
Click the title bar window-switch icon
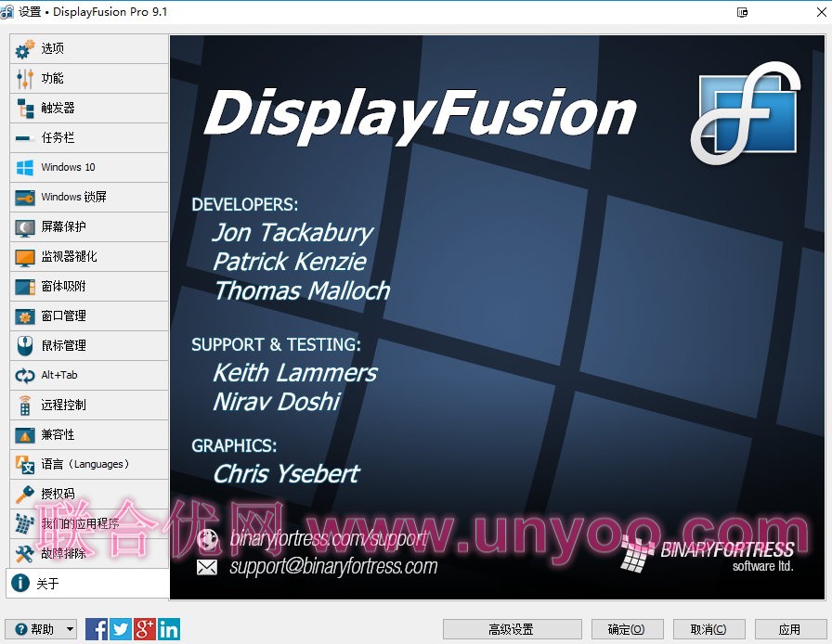pos(742,12)
